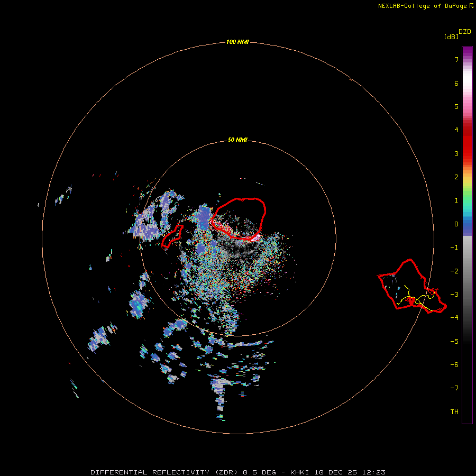Click the 0 value on the color scale
This screenshot has height=476, width=476.
pos(456,224)
